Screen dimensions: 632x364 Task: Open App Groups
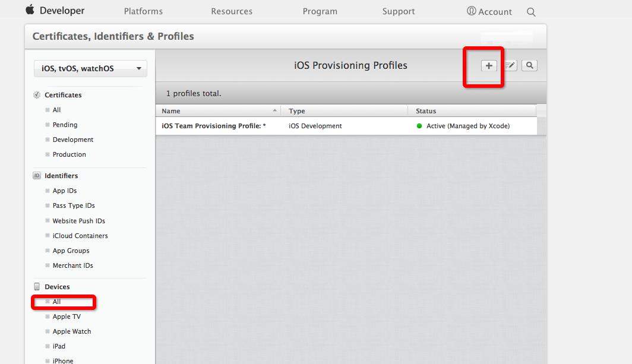(x=71, y=251)
